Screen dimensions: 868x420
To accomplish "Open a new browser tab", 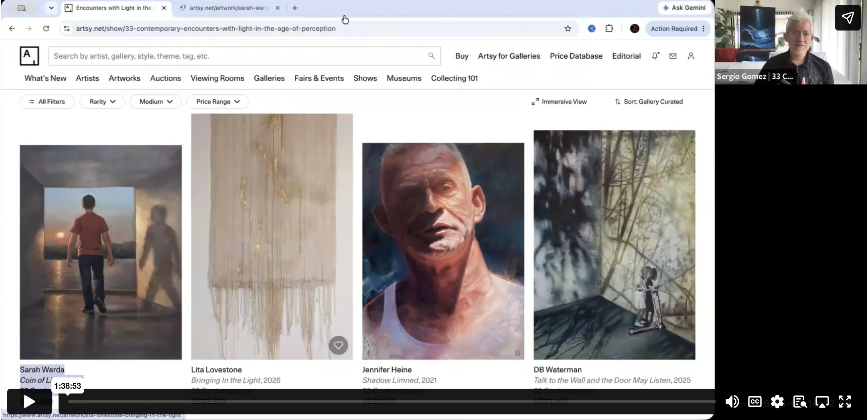I will (x=295, y=8).
